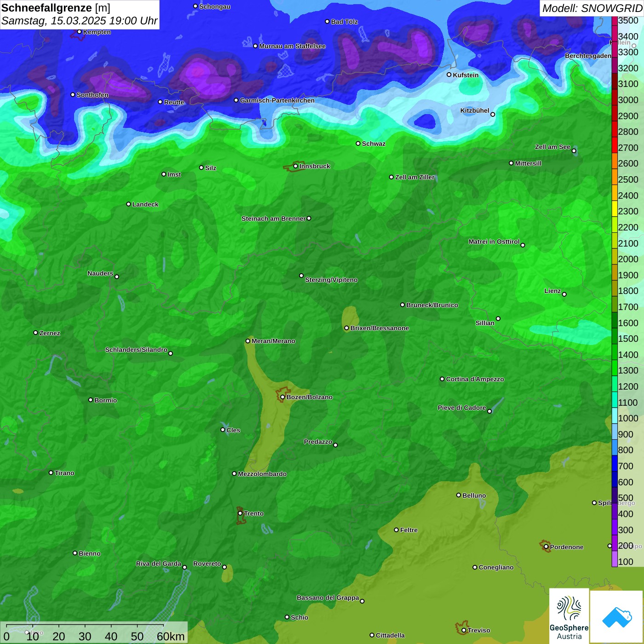Click the 700 m blue legend swatch
This screenshot has width=644, height=644.
coord(615,463)
